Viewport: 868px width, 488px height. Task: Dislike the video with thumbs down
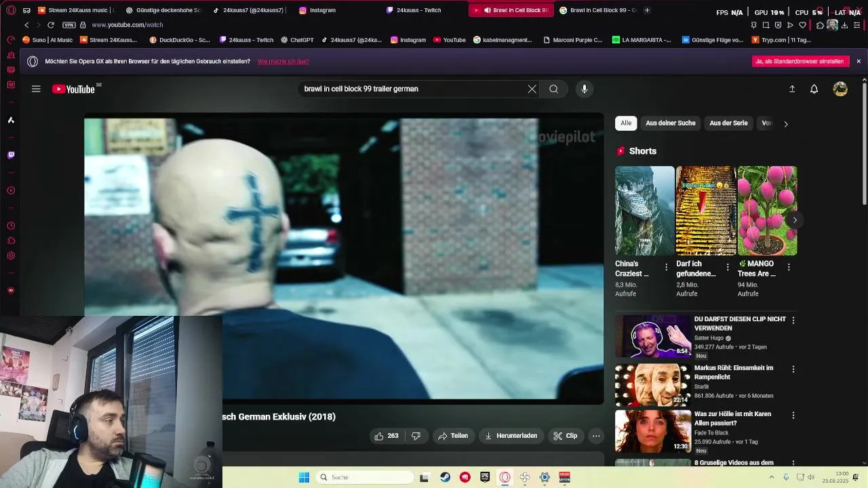[x=416, y=436]
